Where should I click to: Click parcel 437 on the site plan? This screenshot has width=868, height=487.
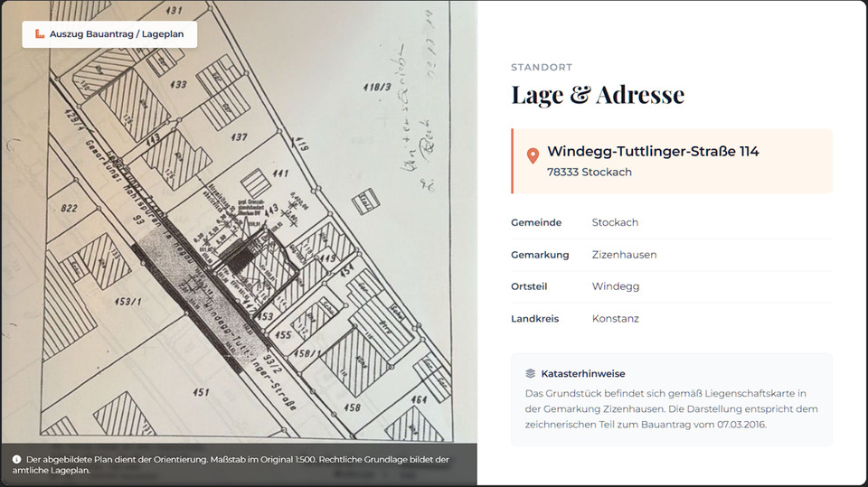[x=239, y=137]
